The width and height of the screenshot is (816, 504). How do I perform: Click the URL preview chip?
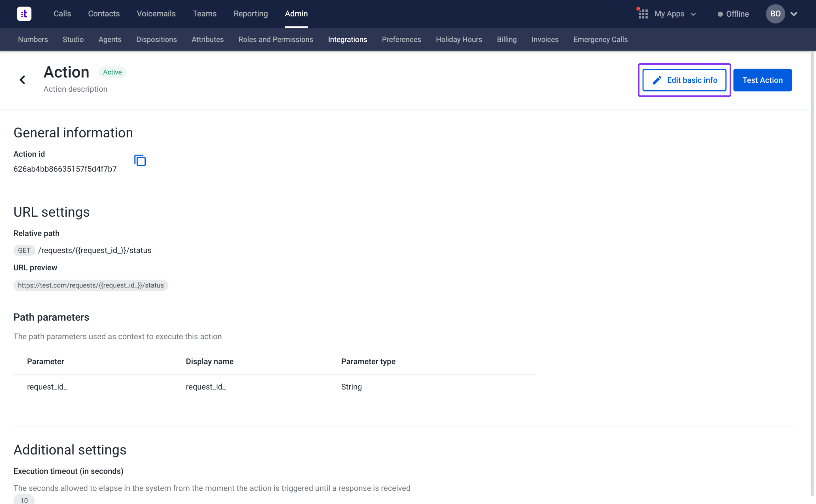pos(91,285)
